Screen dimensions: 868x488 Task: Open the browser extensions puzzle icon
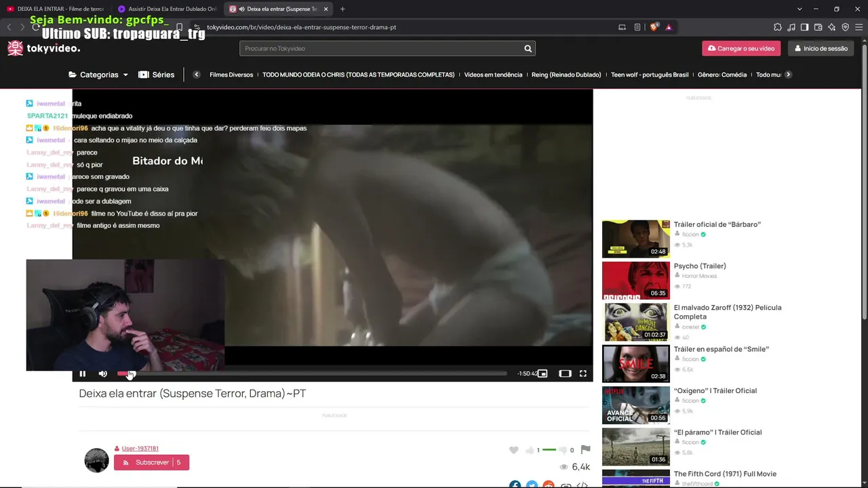click(777, 27)
